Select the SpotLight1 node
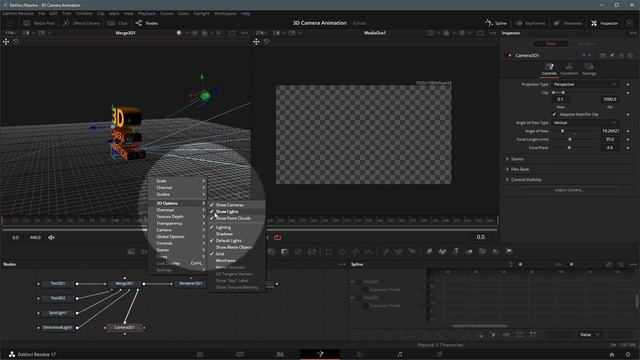The height and width of the screenshot is (360, 640). pyautogui.click(x=58, y=313)
